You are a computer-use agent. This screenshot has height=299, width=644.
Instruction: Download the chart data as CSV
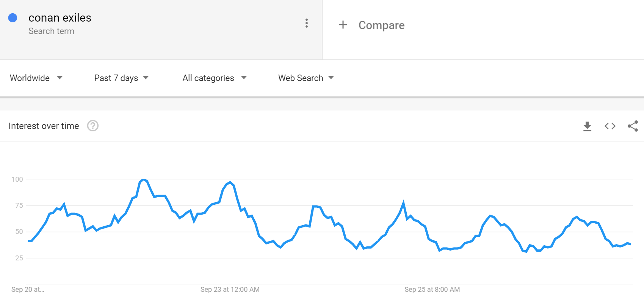tap(587, 126)
